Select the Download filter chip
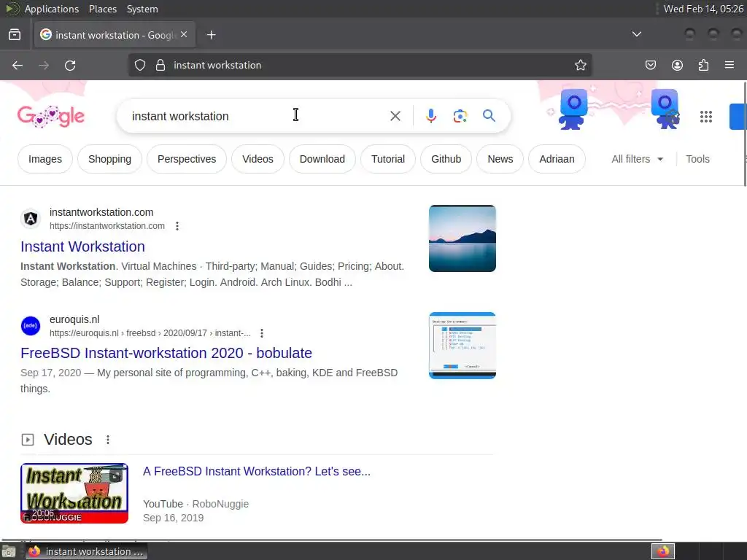The width and height of the screenshot is (747, 560). (322, 159)
